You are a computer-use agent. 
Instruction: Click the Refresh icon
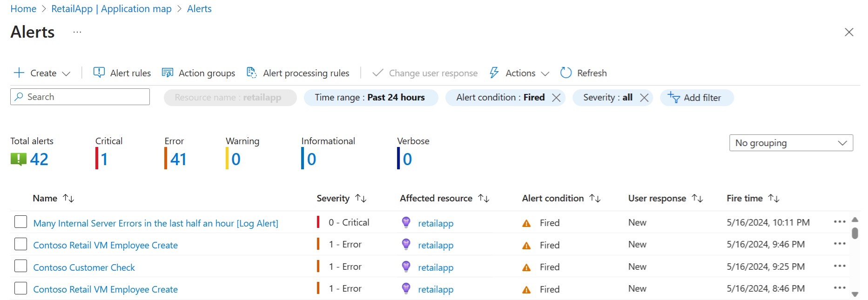tap(566, 73)
